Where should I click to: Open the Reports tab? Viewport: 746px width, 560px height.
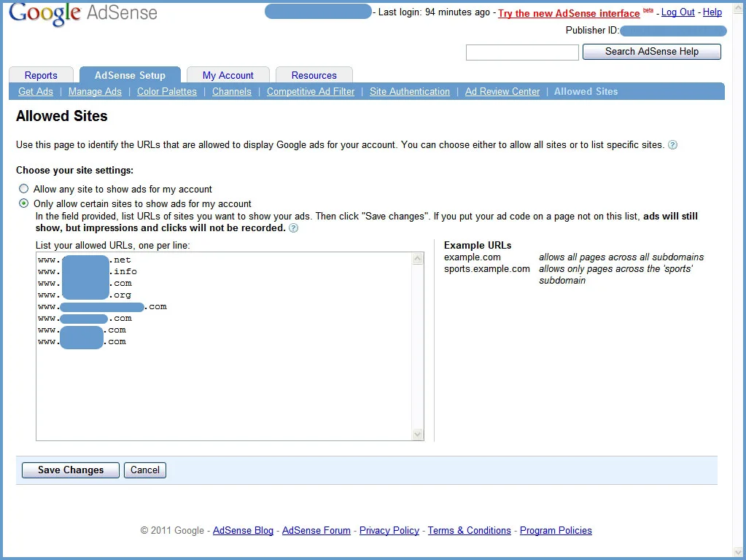[41, 75]
